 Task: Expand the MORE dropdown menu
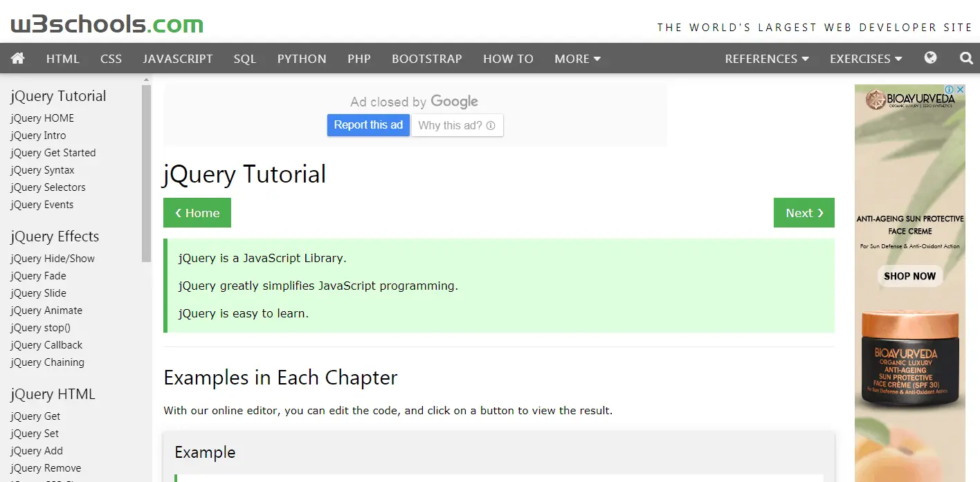point(577,59)
